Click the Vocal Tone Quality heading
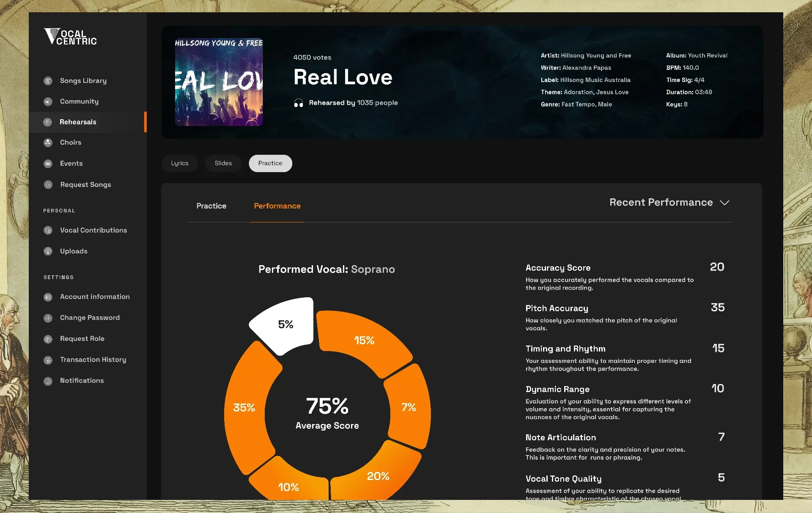Viewport: 812px width, 513px height. coord(563,479)
